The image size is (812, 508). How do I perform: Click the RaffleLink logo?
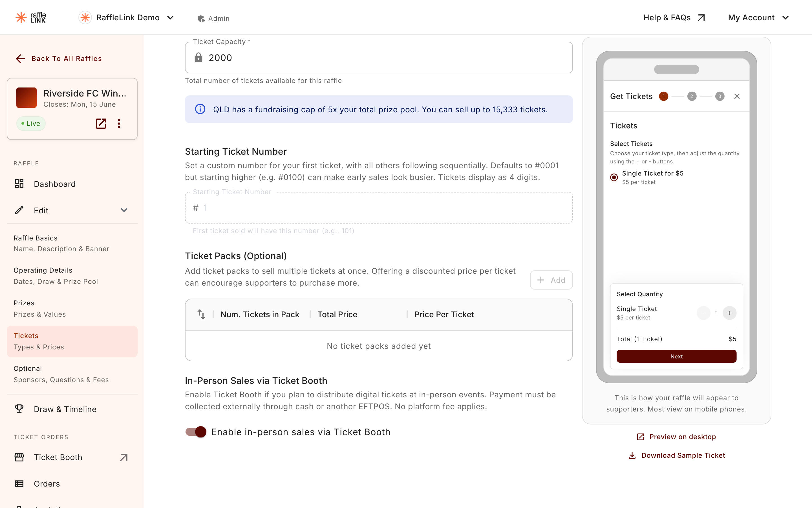pos(30,17)
